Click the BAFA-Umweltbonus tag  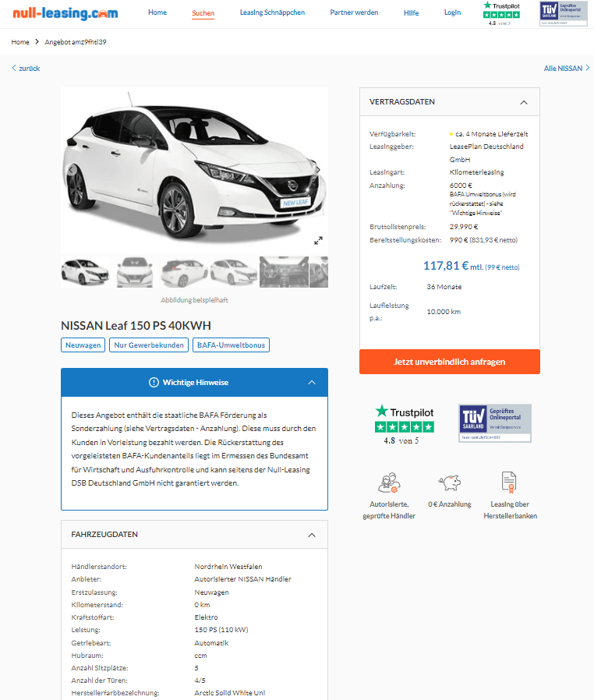click(232, 345)
